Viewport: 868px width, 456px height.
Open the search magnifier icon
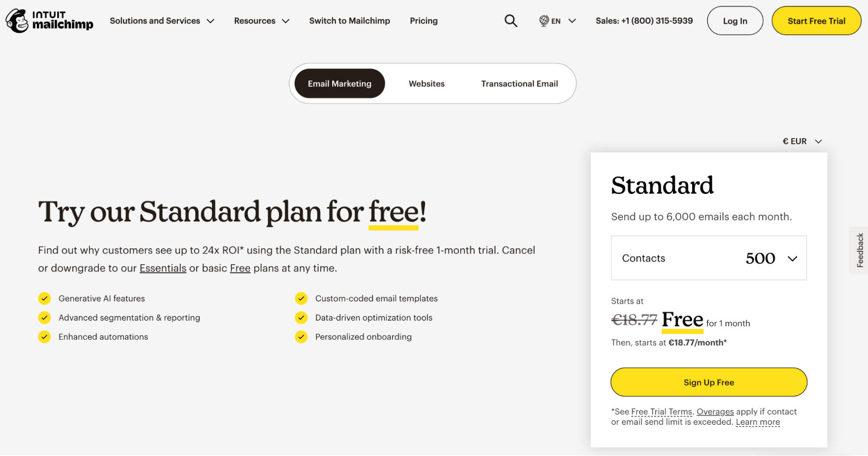(511, 21)
